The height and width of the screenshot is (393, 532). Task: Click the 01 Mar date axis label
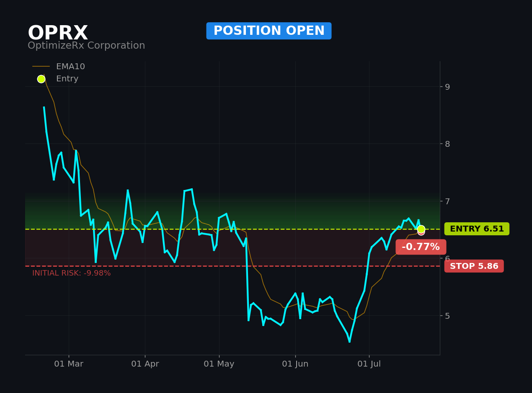coord(69,364)
